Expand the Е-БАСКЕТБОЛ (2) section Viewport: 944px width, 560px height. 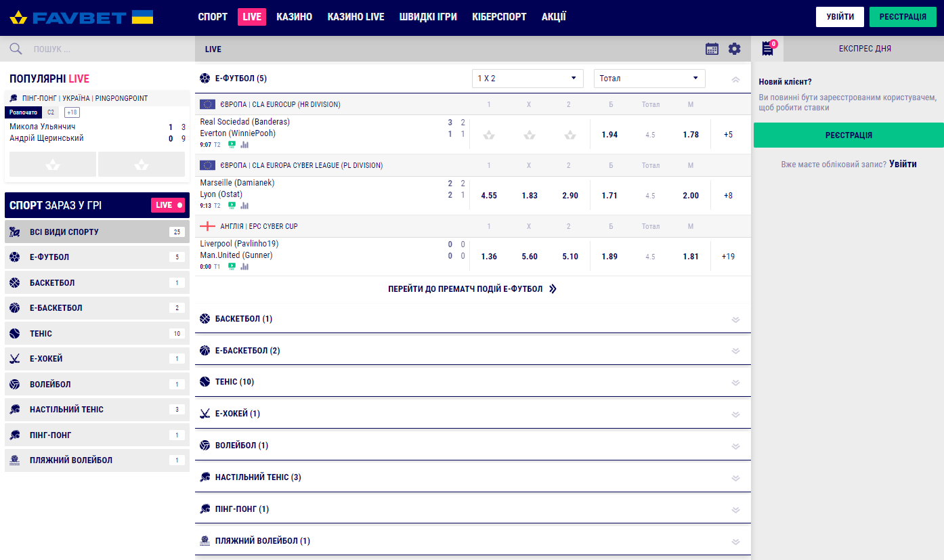click(x=736, y=351)
